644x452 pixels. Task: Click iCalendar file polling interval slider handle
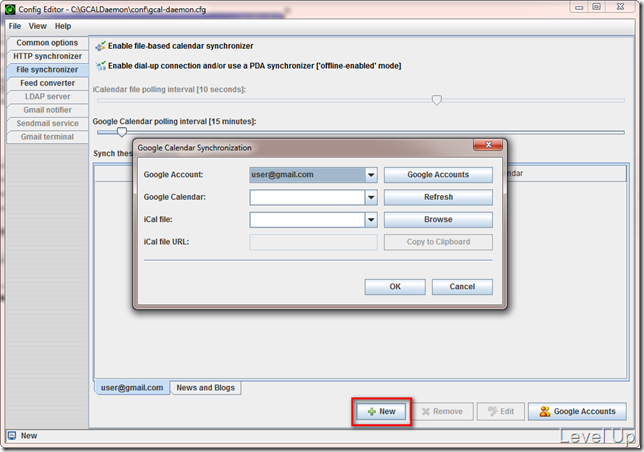pyautogui.click(x=437, y=100)
